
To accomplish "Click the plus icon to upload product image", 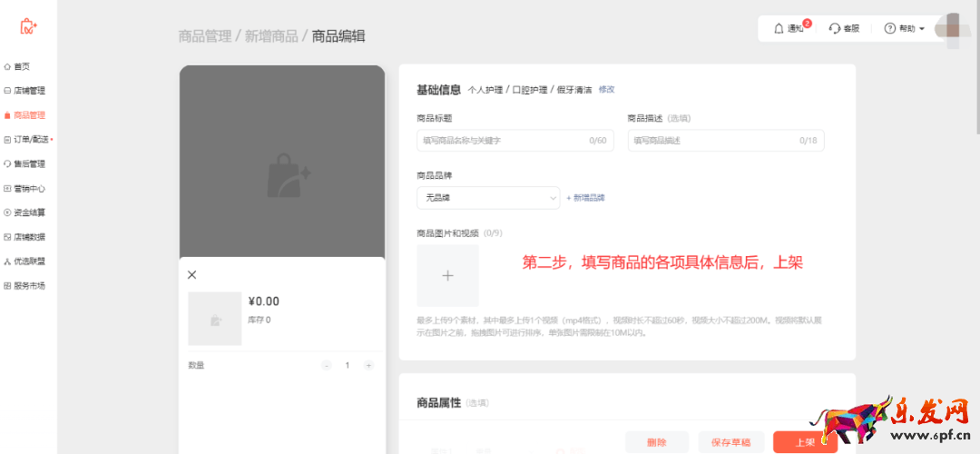I will click(447, 276).
